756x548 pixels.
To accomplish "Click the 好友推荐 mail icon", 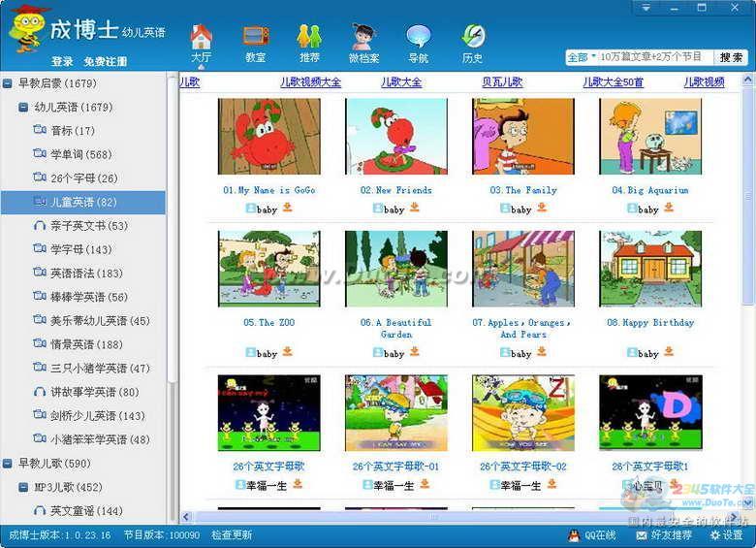I will 642,535.
